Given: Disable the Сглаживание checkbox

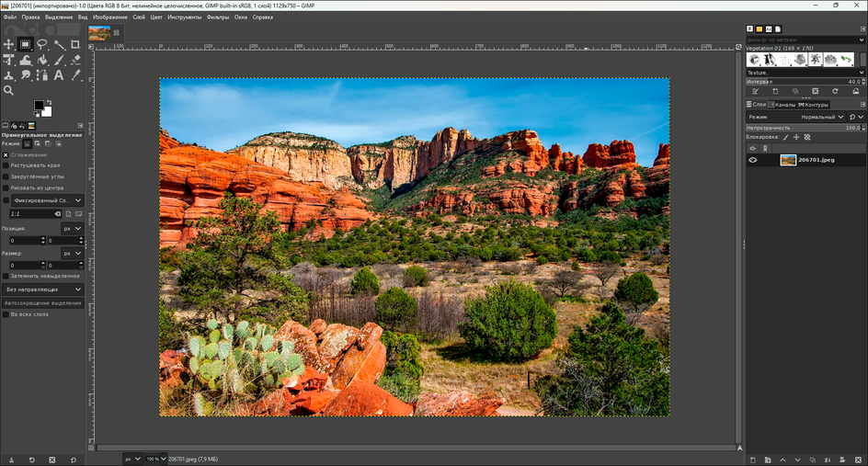Looking at the screenshot, I should [x=6, y=154].
